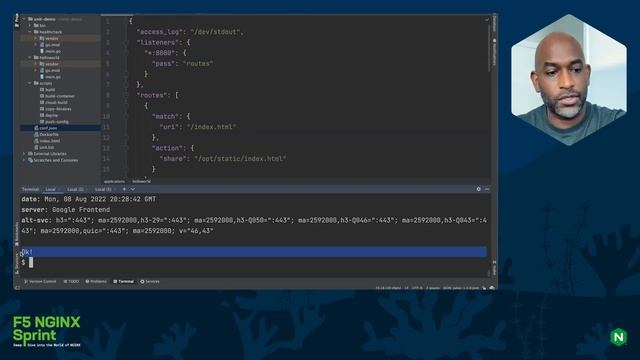Open the deploy script
This screenshot has height=360, width=640.
coord(51,116)
